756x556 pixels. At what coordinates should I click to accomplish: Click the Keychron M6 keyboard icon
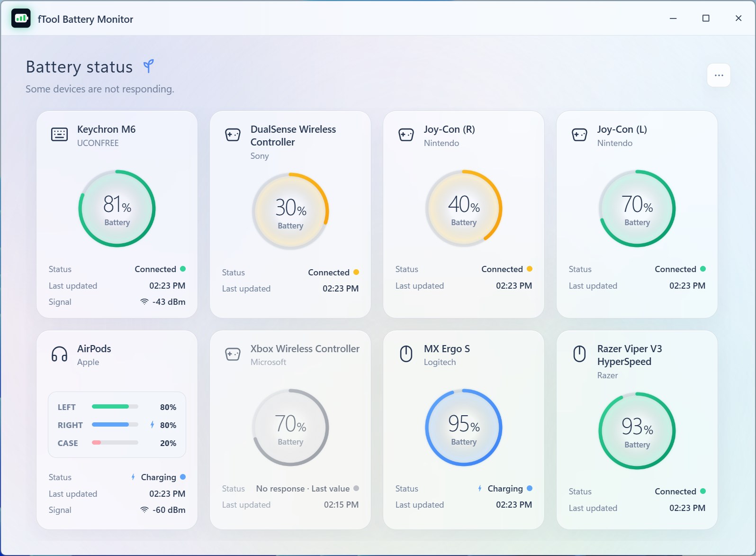click(59, 135)
